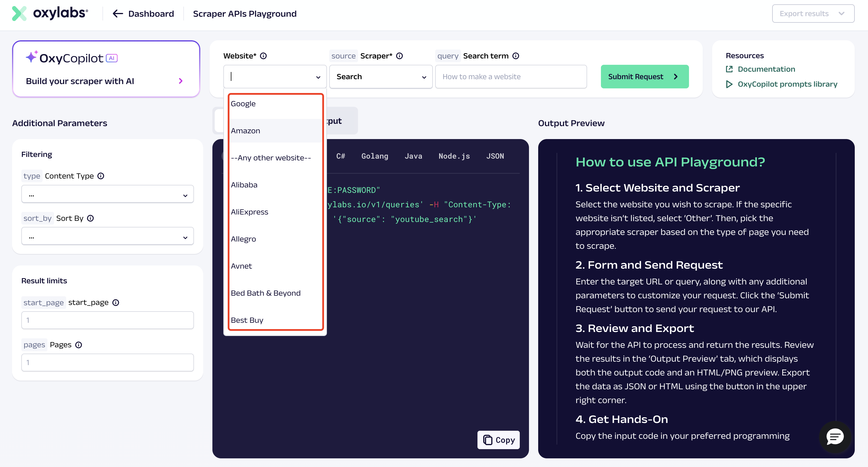Click the Scraper info icon
Screen dimensions: 868x467
pos(399,56)
